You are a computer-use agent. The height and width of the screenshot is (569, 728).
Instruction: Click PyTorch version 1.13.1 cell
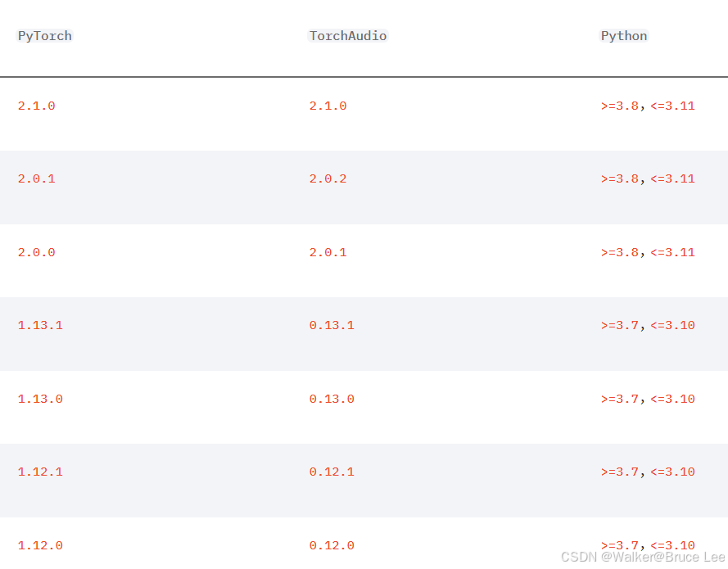pyautogui.click(x=40, y=325)
